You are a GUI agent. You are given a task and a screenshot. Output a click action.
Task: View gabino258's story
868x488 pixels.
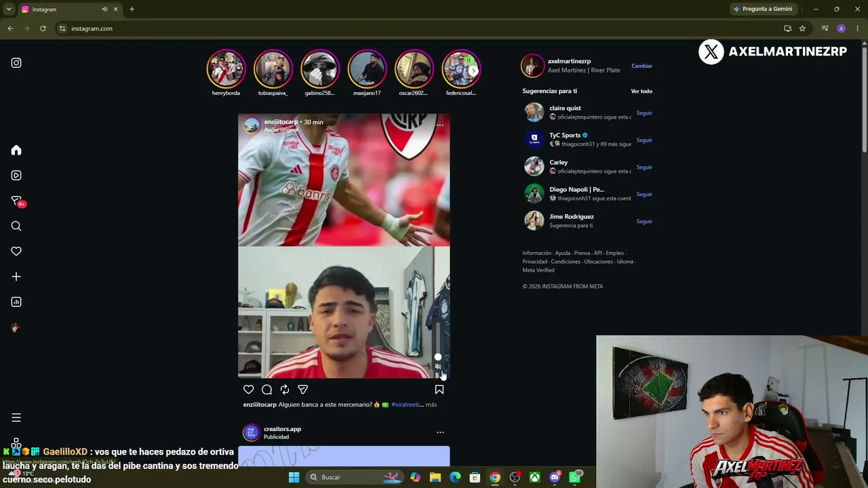320,68
